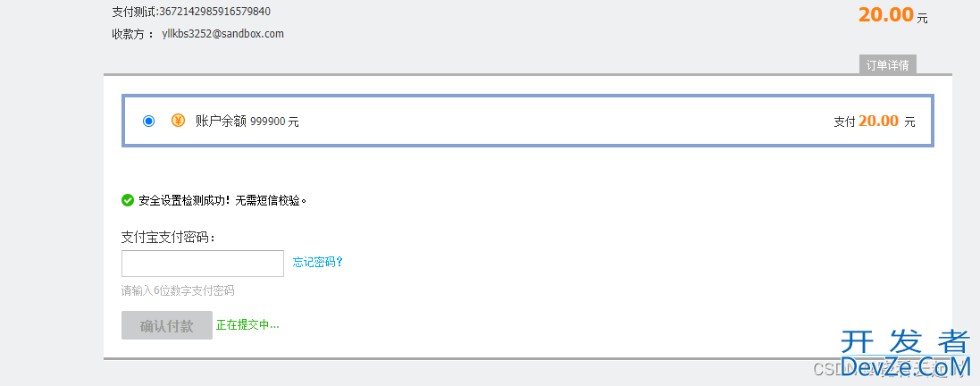
Task: Click the green security check success icon
Action: click(128, 200)
